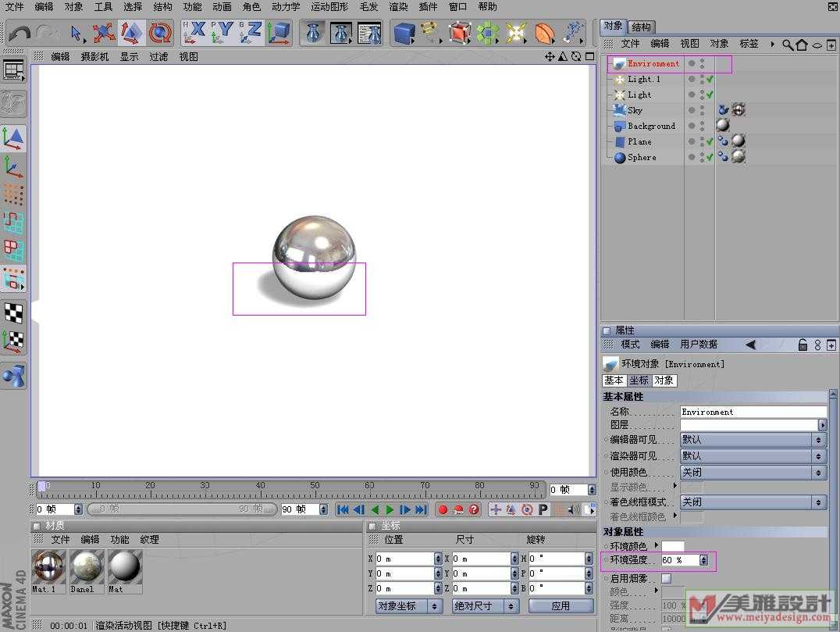
Task: Toggle the Sphere object's enable checkmark
Action: pyautogui.click(x=710, y=157)
